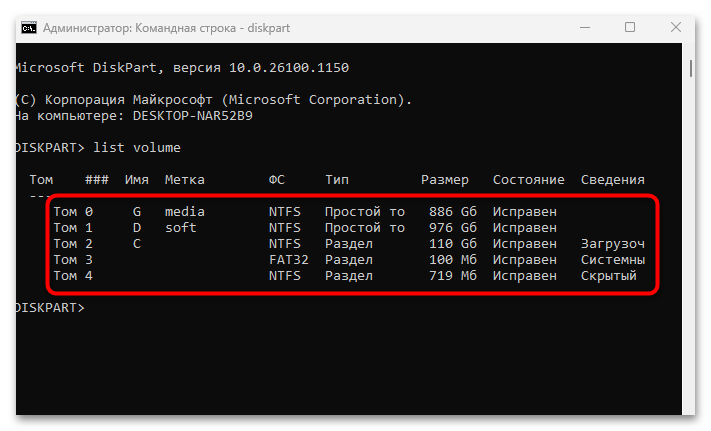Screen dimensions: 711x431
Task: Click the vertical scrollbar thumb
Action: click(691, 68)
